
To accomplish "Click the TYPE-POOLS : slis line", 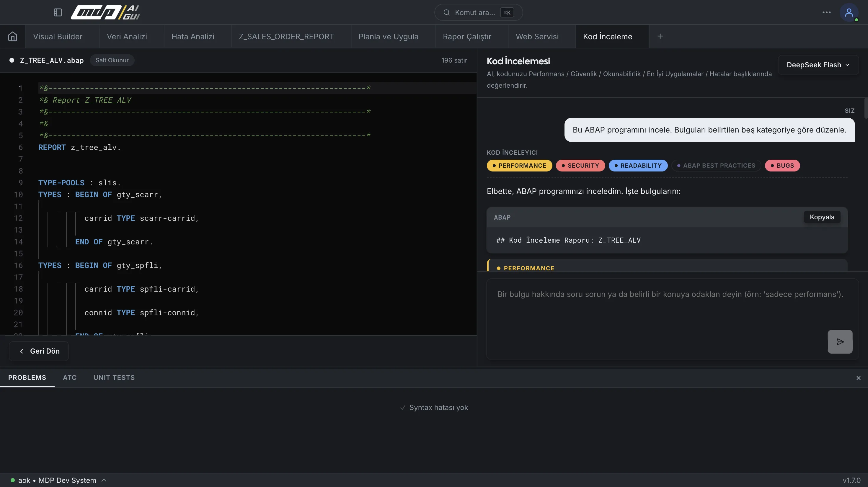I will [x=79, y=183].
